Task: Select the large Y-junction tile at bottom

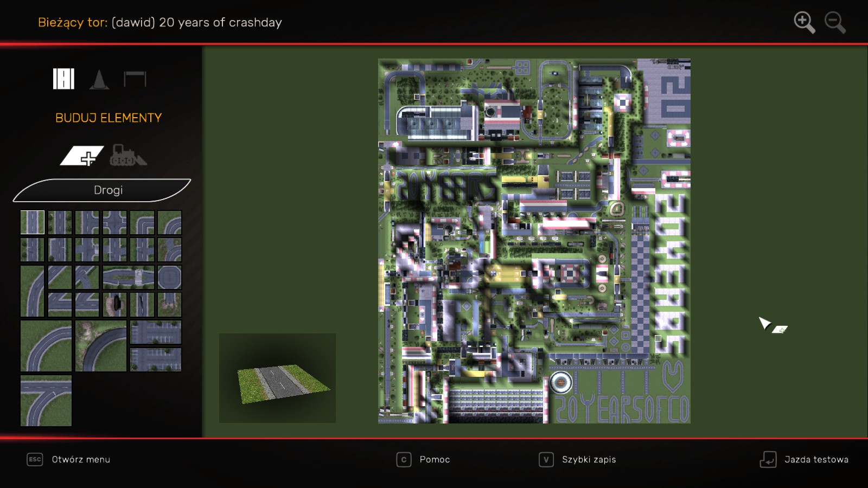Action: (46, 401)
